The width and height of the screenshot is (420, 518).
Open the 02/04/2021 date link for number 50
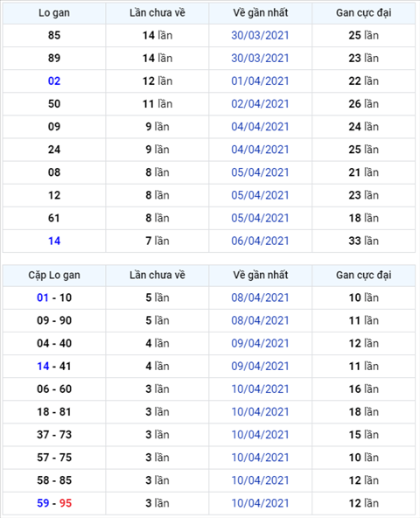pyautogui.click(x=260, y=104)
